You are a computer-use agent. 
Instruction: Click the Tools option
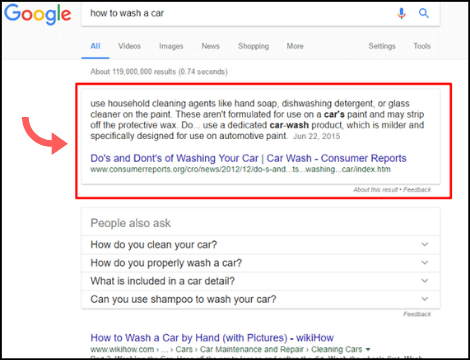click(x=422, y=46)
